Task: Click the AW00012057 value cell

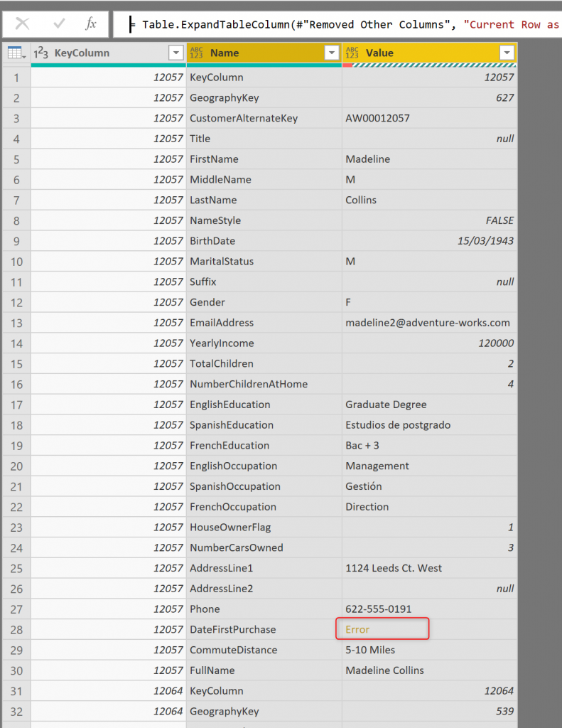Action: pyautogui.click(x=377, y=118)
